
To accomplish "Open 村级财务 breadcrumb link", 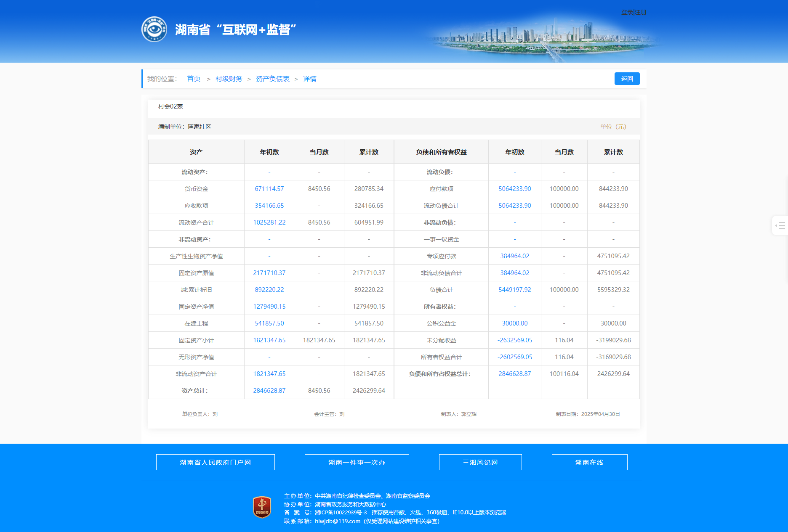I will [x=229, y=79].
